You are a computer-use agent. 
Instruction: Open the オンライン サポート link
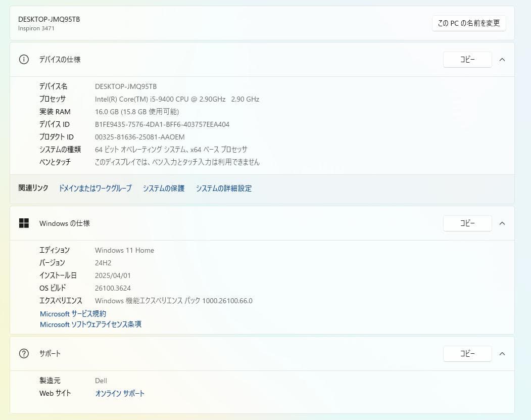(120, 393)
